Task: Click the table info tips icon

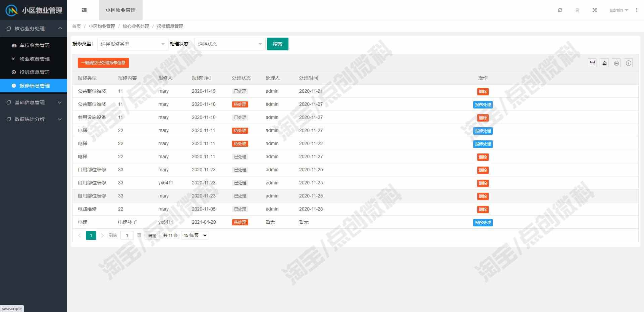Action: pos(629,63)
